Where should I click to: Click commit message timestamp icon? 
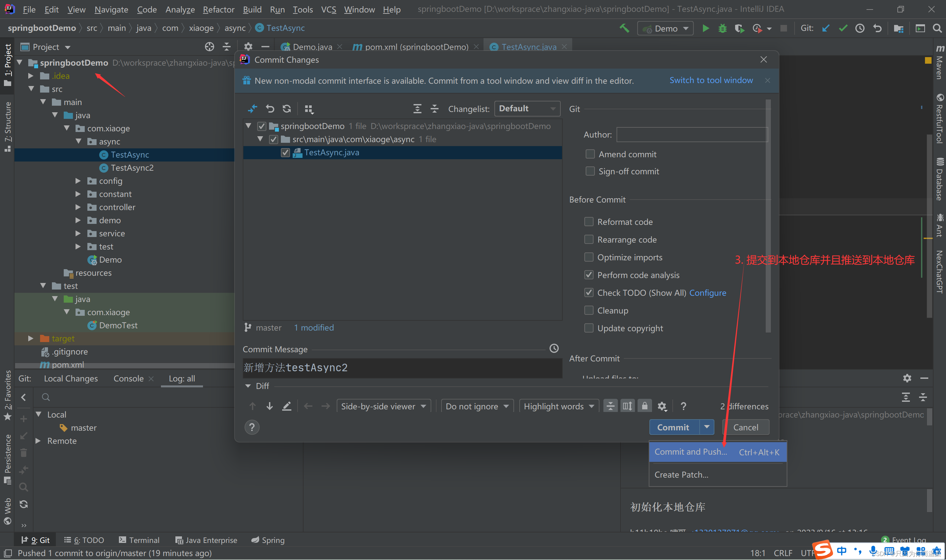pos(554,349)
